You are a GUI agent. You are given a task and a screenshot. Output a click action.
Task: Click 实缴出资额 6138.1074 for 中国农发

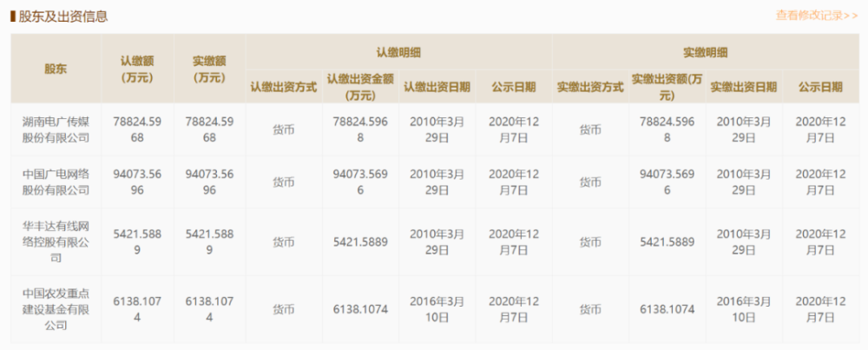(x=667, y=309)
